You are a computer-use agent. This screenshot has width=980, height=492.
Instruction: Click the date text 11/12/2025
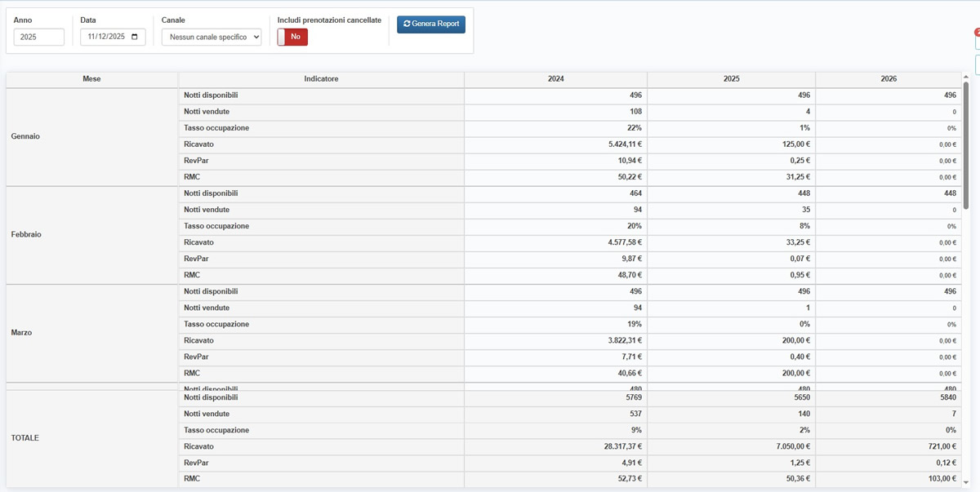pos(105,37)
